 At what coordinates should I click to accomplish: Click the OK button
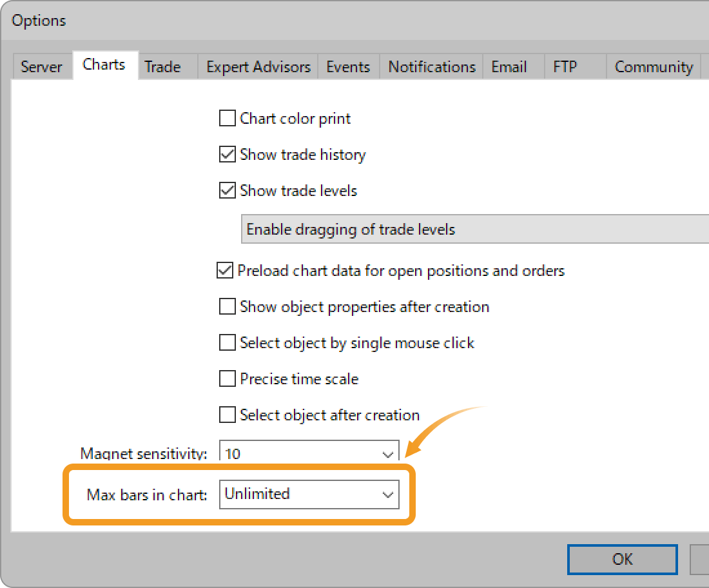coord(622,560)
